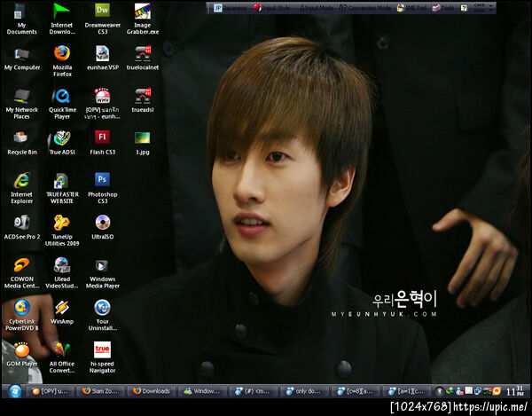The height and width of the screenshot is (416, 532).
Task: Open Tools on the language bar
Action: pyautogui.click(x=443, y=8)
